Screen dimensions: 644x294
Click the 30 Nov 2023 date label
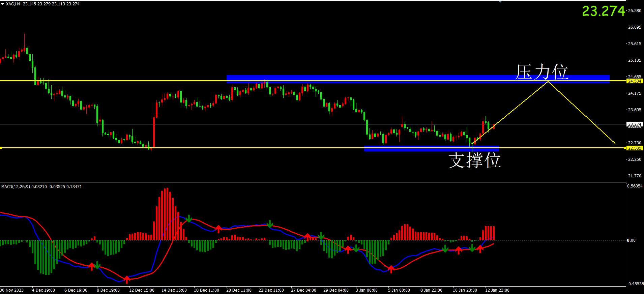[12, 290]
